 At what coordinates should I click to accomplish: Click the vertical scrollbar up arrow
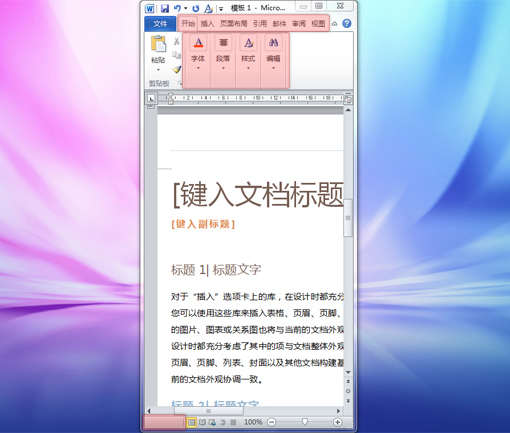tap(348, 110)
